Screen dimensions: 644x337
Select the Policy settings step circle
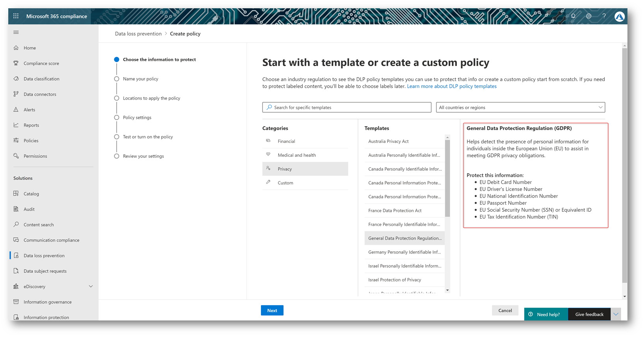pos(117,117)
